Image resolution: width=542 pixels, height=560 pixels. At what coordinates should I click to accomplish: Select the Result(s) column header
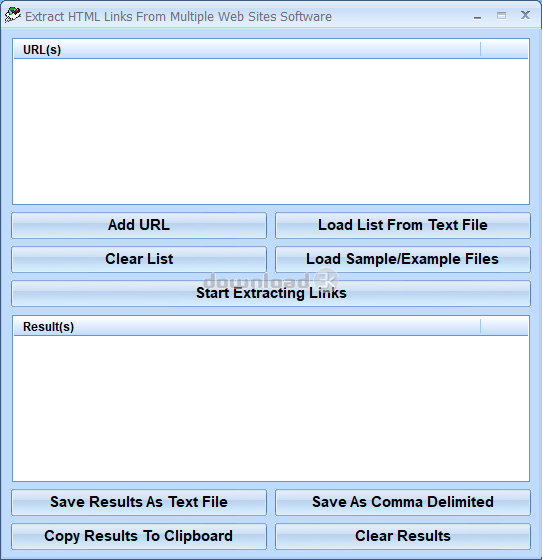tap(247, 326)
